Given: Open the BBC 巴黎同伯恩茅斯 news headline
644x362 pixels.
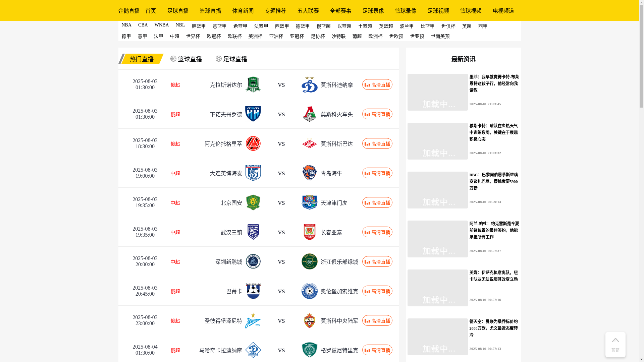Looking at the screenshot, I should click(493, 181).
